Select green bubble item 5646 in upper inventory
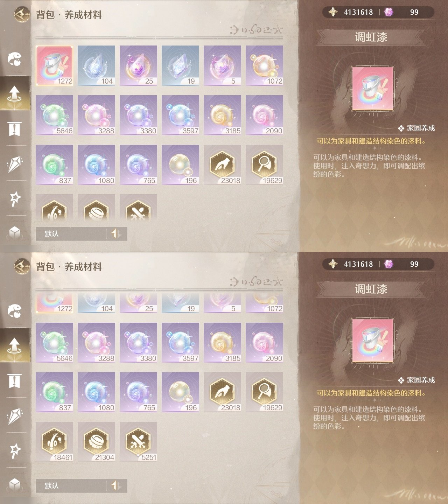 [x=54, y=115]
